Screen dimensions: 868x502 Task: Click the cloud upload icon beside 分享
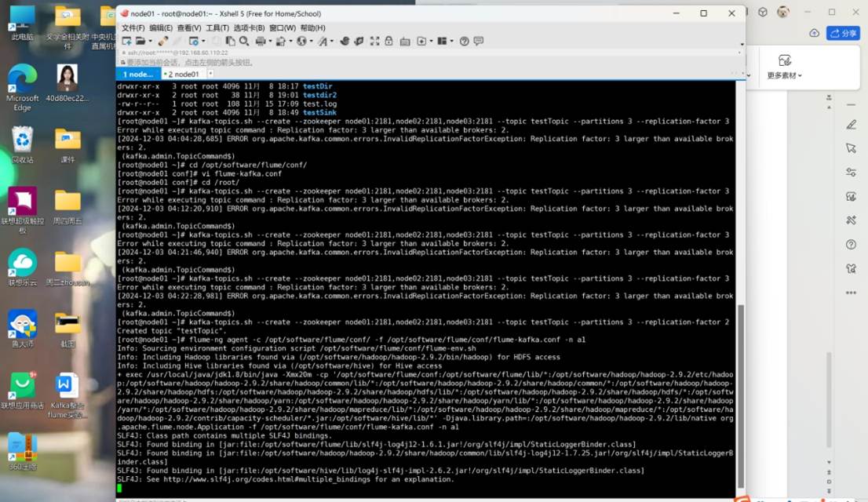pos(814,33)
